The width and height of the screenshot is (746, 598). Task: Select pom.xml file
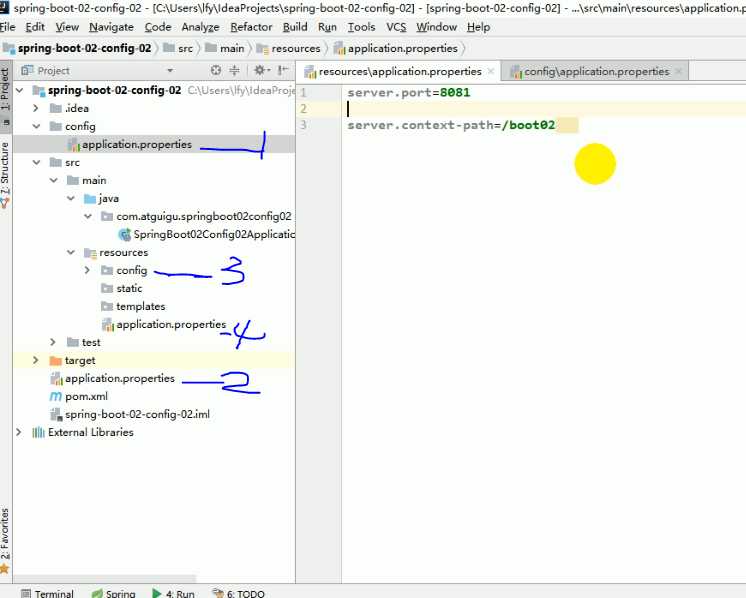(x=79, y=397)
